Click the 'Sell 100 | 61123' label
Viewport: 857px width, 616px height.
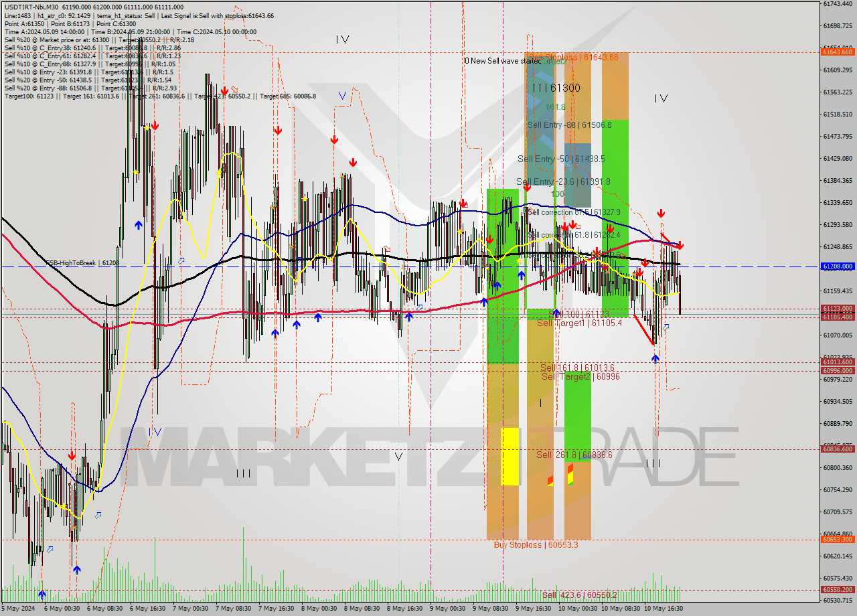point(578,313)
